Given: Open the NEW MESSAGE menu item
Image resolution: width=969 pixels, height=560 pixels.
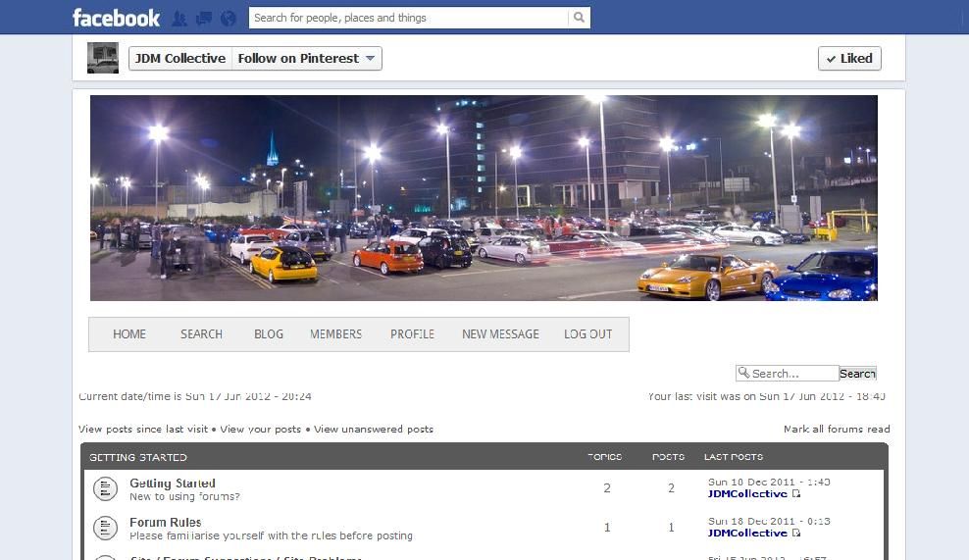Looking at the screenshot, I should click(500, 334).
